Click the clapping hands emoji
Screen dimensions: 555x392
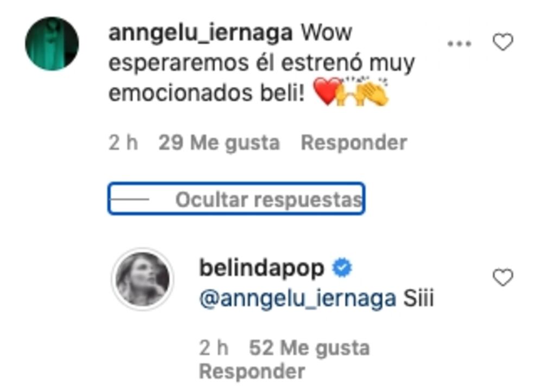[374, 91]
